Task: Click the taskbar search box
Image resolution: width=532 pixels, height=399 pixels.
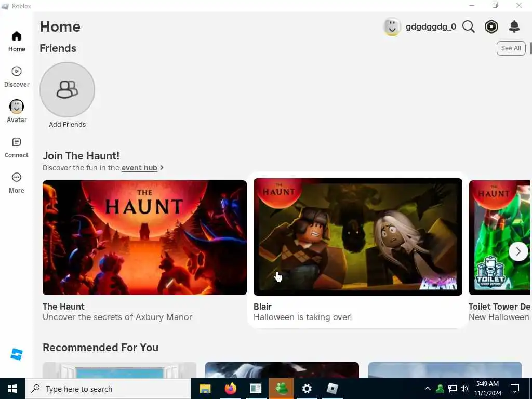Action: [108, 389]
